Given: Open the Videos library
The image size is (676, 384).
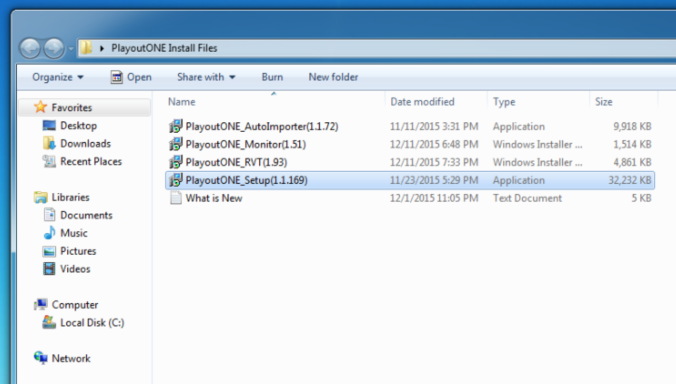Looking at the screenshot, I should tap(75, 269).
